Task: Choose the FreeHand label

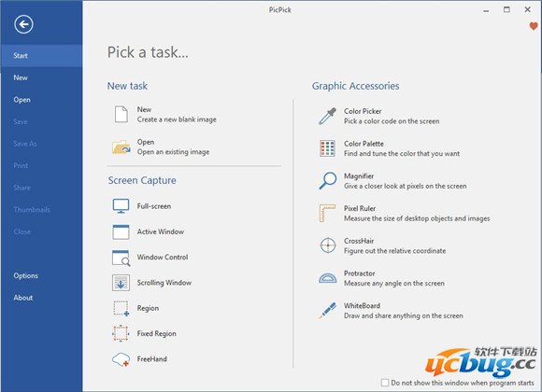Action: (x=152, y=359)
